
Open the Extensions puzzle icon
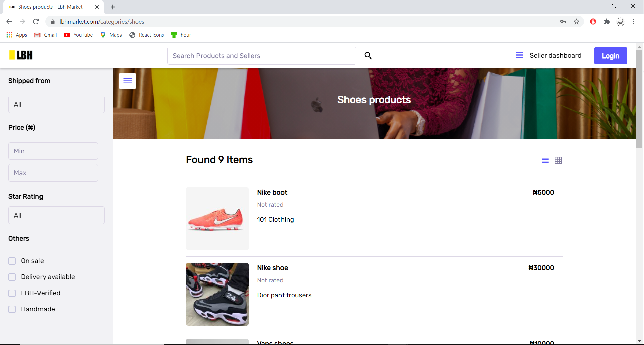607,22
